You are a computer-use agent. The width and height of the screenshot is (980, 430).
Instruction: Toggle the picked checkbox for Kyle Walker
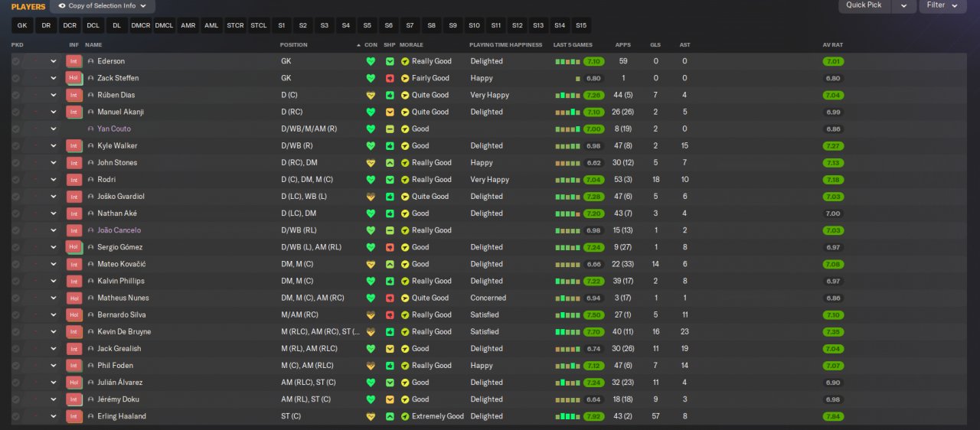15,145
